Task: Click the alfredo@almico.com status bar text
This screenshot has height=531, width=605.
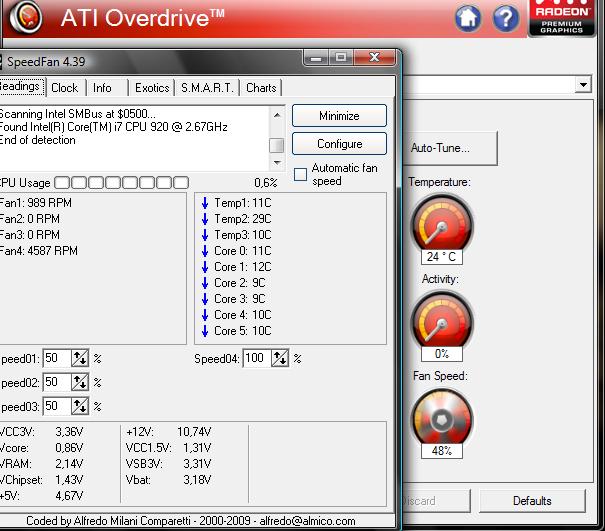Action: click(307, 521)
